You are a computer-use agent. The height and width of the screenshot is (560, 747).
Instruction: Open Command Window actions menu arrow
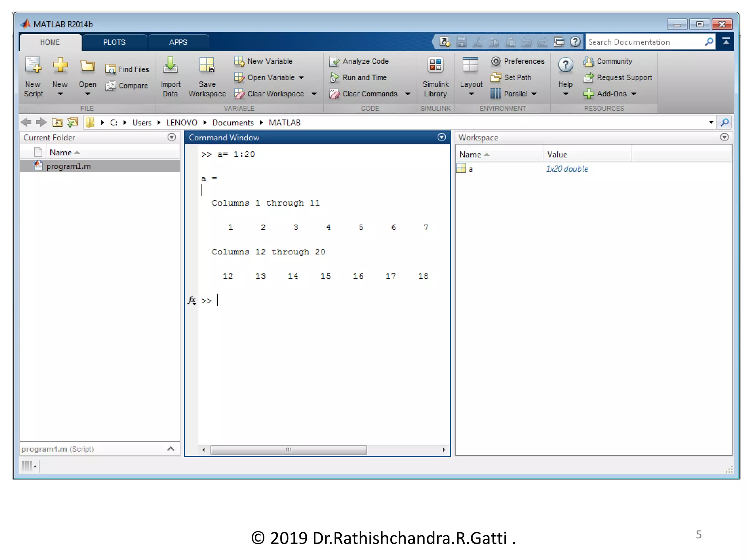coord(441,137)
